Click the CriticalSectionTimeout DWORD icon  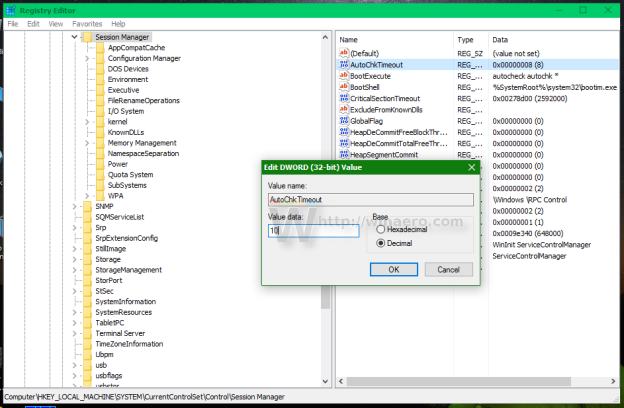click(x=344, y=98)
